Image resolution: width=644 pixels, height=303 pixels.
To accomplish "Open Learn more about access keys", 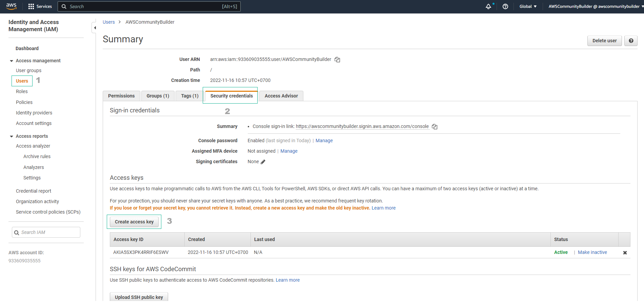I will tap(384, 208).
